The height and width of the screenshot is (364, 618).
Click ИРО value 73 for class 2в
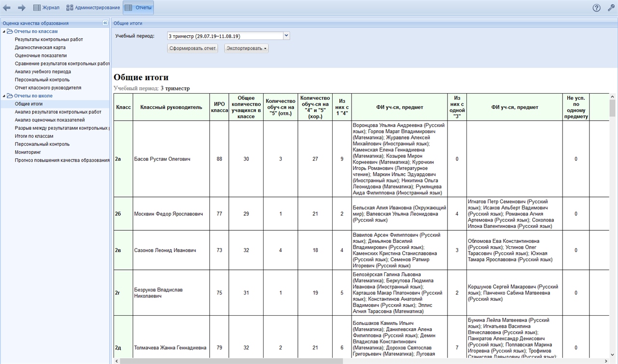coord(220,251)
